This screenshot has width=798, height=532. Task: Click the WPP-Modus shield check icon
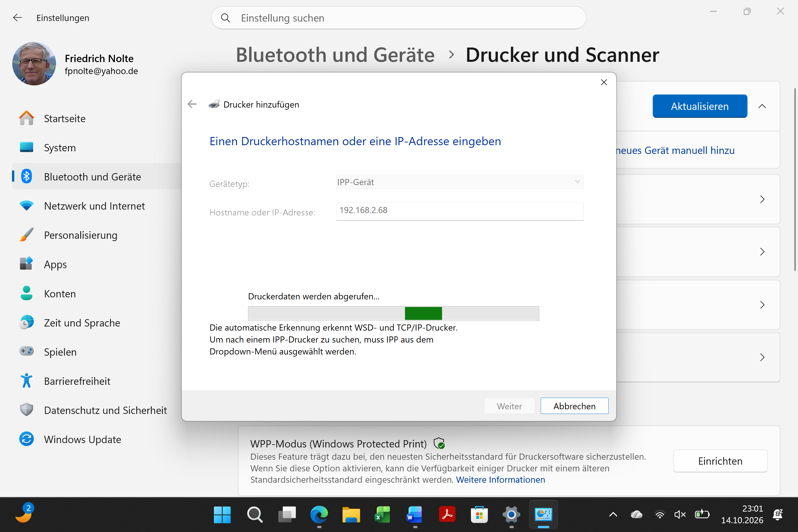439,443
